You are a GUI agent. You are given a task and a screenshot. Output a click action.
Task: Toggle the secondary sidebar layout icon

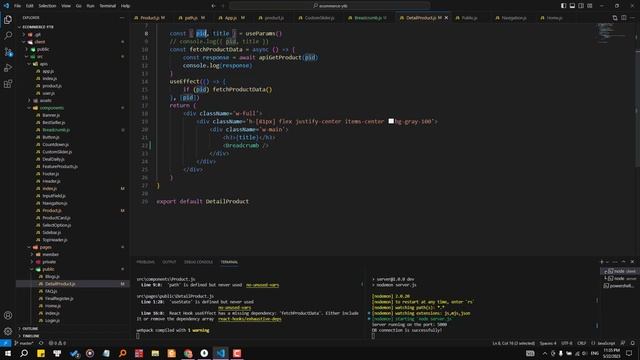pyautogui.click(x=581, y=6)
